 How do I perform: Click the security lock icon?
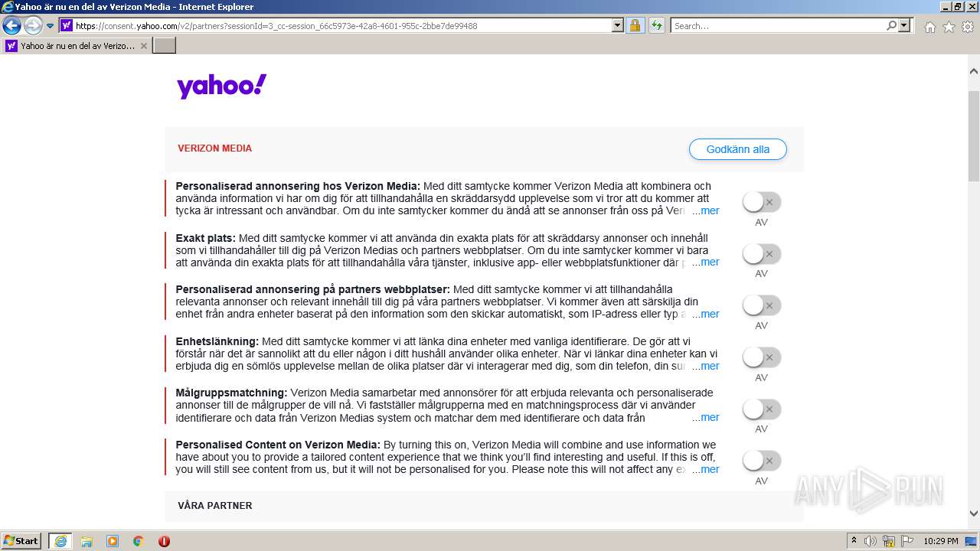(635, 25)
